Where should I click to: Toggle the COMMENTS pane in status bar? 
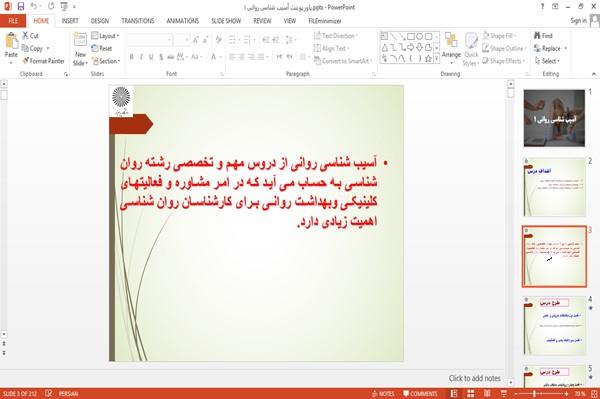[x=420, y=394]
